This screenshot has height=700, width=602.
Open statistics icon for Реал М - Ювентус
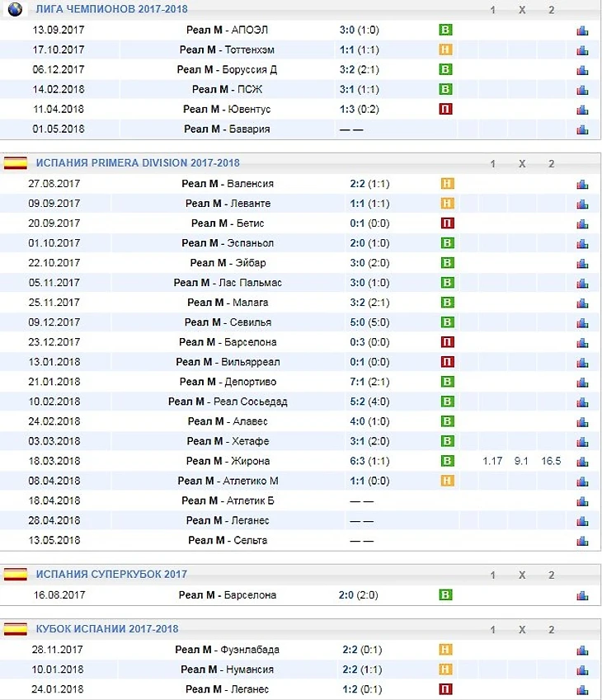pos(582,110)
